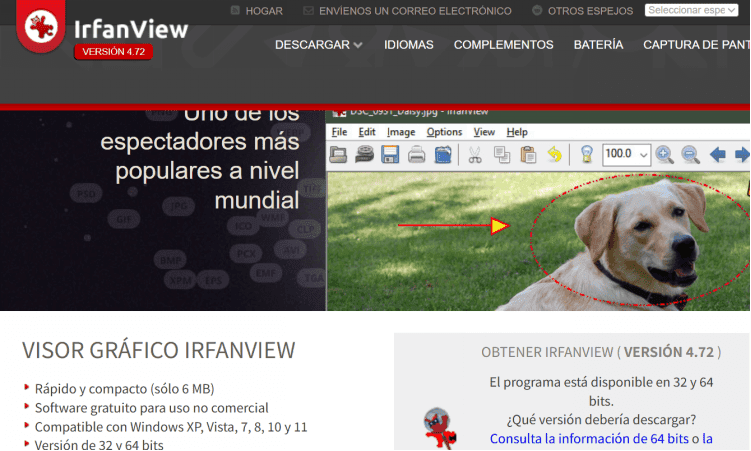Open the File menu in the IrfanView window

(x=339, y=132)
